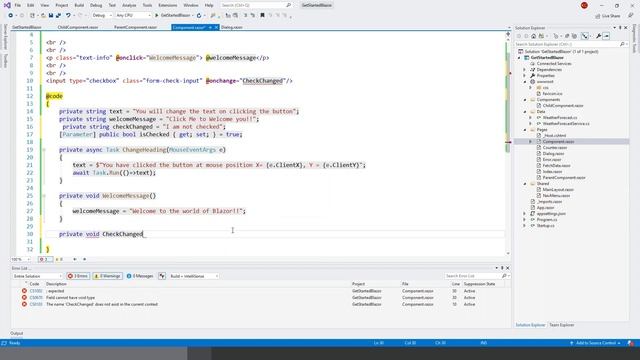Click the Comment Out Lines toolbar icon
This screenshot has height=360, width=640.
(245, 16)
